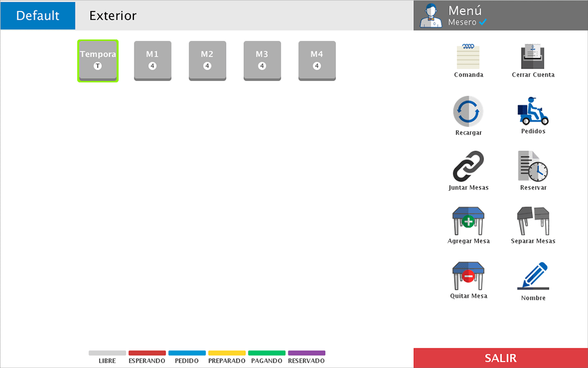Image resolution: width=588 pixels, height=368 pixels.
Task: Choose table M3
Action: [262, 61]
